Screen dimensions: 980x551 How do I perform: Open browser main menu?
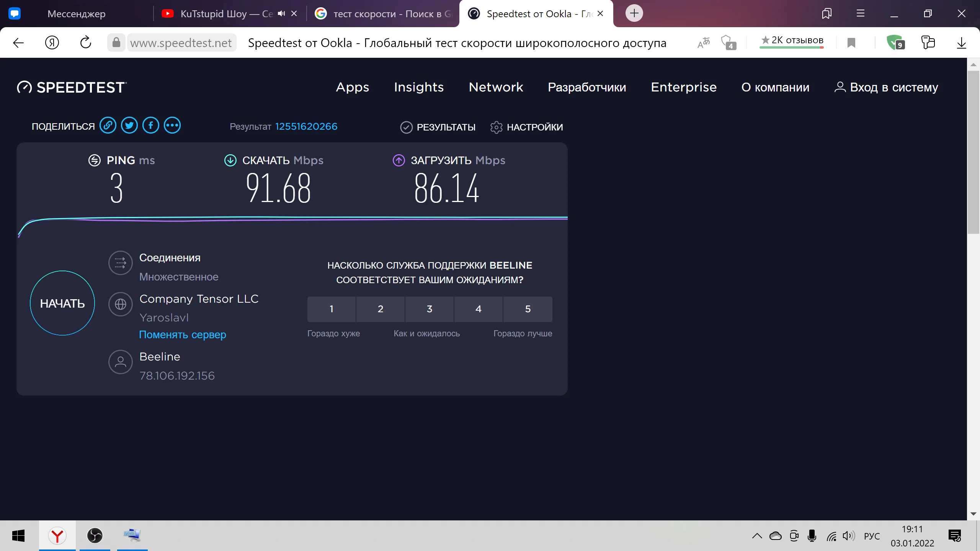861,13
